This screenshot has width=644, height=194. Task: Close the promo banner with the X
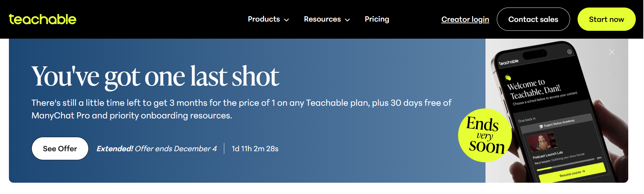click(x=611, y=52)
